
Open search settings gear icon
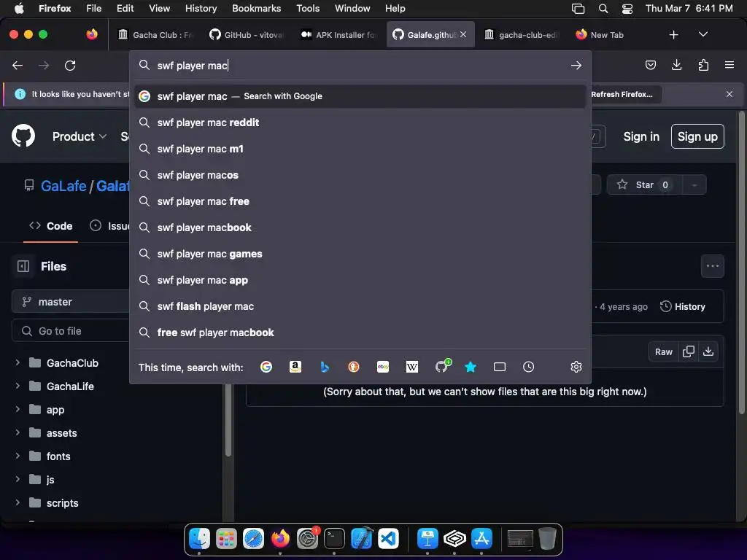point(576,367)
